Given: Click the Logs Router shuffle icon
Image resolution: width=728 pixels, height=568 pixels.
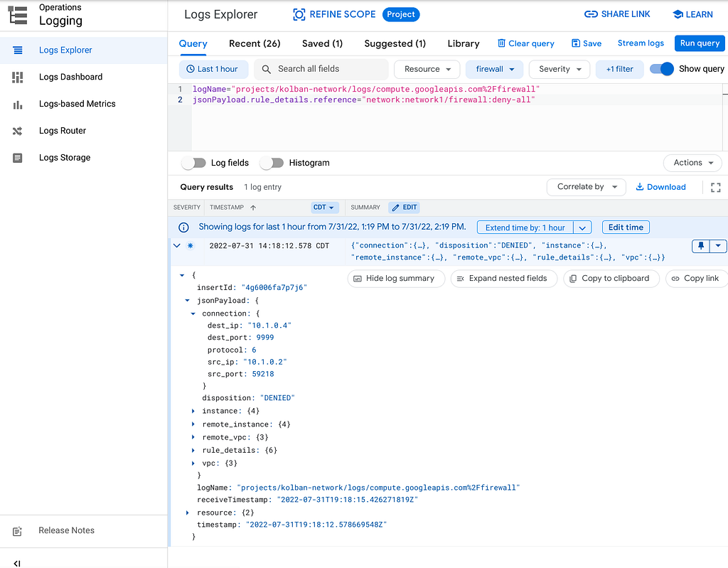Looking at the screenshot, I should (18, 131).
